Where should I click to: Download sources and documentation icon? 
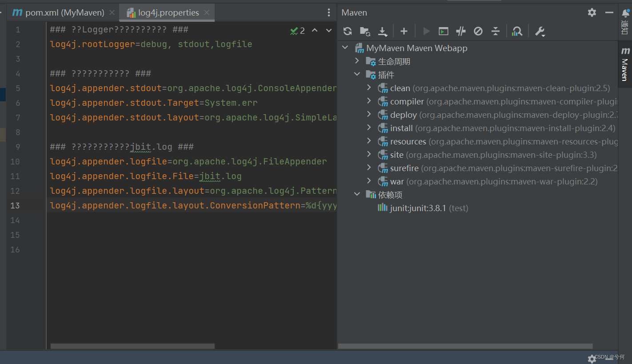pos(383,31)
